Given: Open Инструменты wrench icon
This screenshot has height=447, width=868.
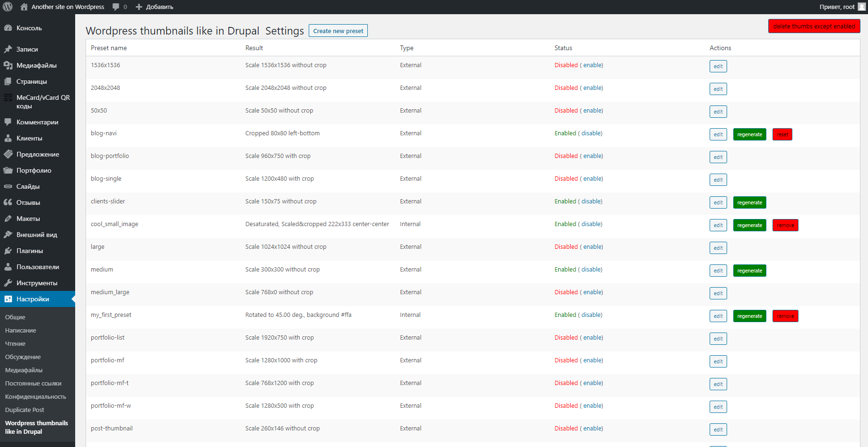Looking at the screenshot, I should pyautogui.click(x=8, y=283).
